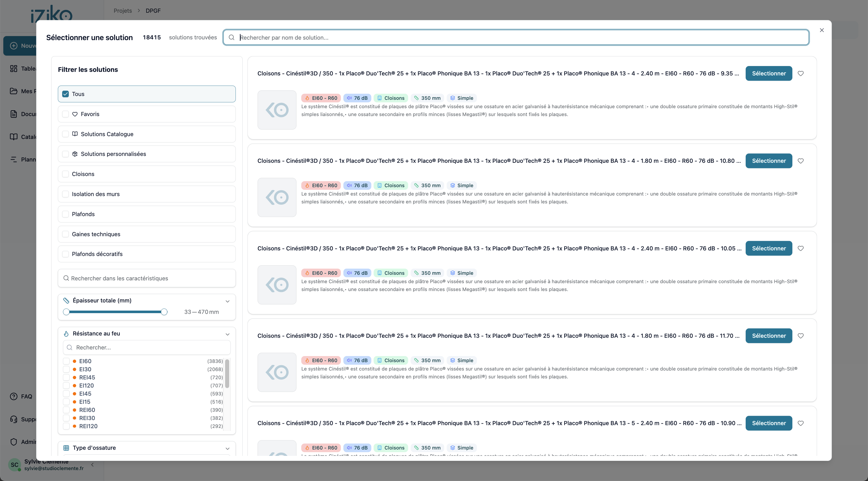Select the EI45 fire resistance option

click(x=66, y=394)
